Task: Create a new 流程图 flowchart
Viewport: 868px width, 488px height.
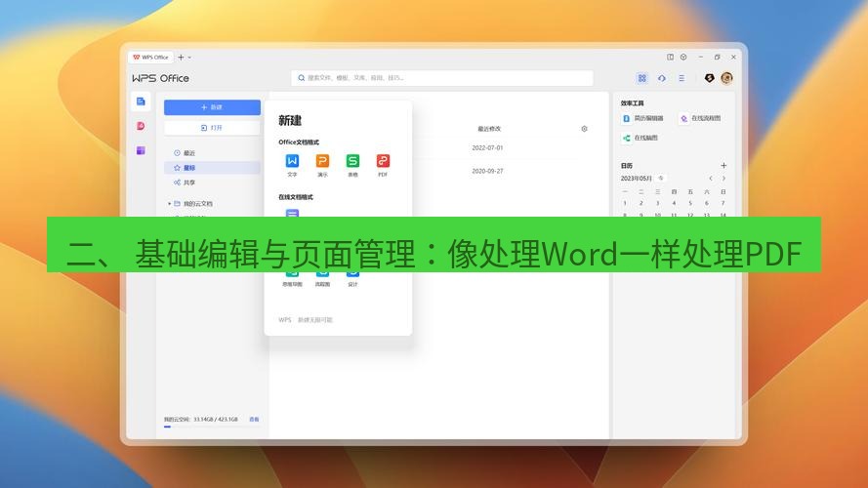Action: coord(322,278)
